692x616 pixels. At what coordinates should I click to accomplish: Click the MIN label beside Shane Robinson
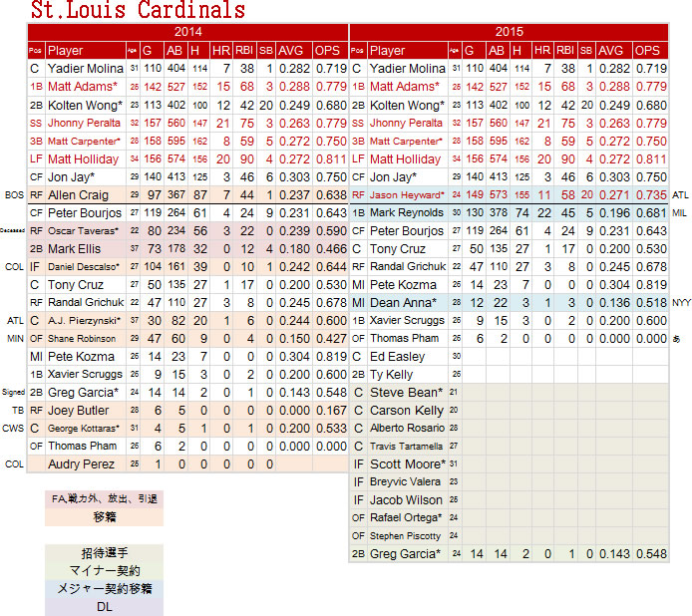pos(15,339)
